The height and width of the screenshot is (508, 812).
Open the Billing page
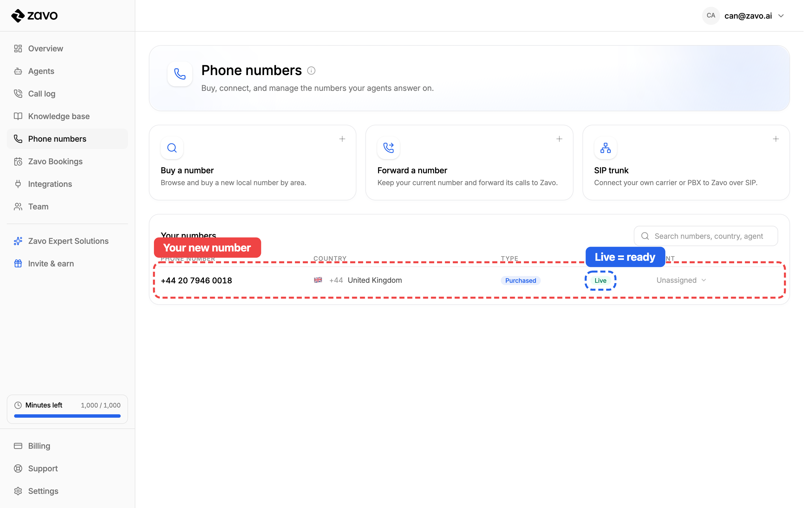pyautogui.click(x=67, y=446)
